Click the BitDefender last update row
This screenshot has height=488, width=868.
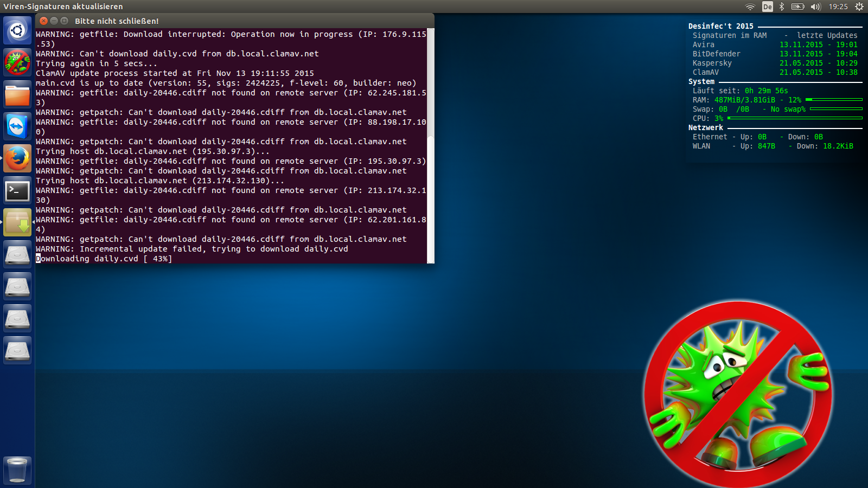click(x=775, y=54)
